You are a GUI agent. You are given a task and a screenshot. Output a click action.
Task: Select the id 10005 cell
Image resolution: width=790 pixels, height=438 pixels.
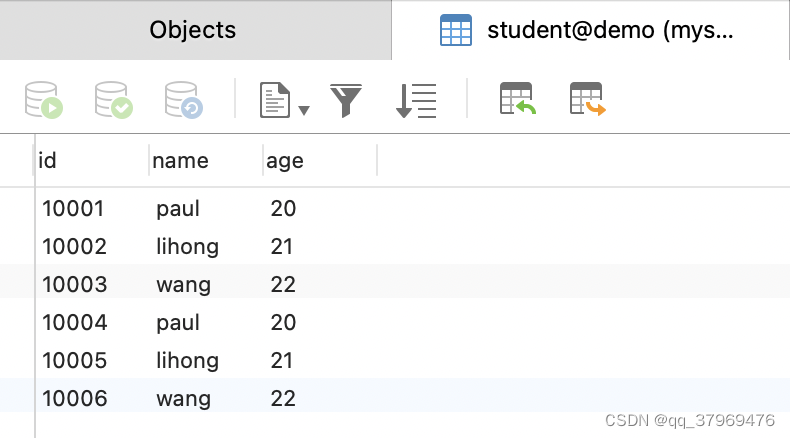click(x=74, y=361)
